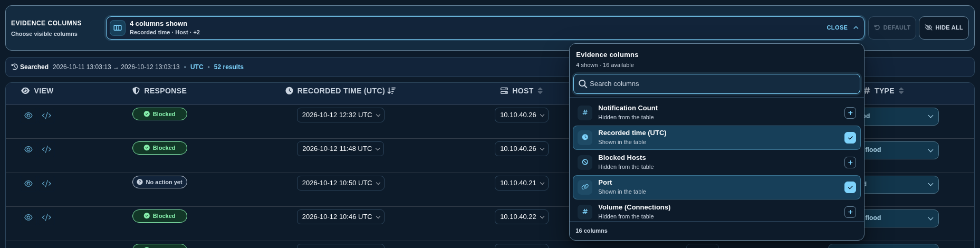Click the sort arrows beside Host header
Screen dimensions: 980x248
point(540,91)
